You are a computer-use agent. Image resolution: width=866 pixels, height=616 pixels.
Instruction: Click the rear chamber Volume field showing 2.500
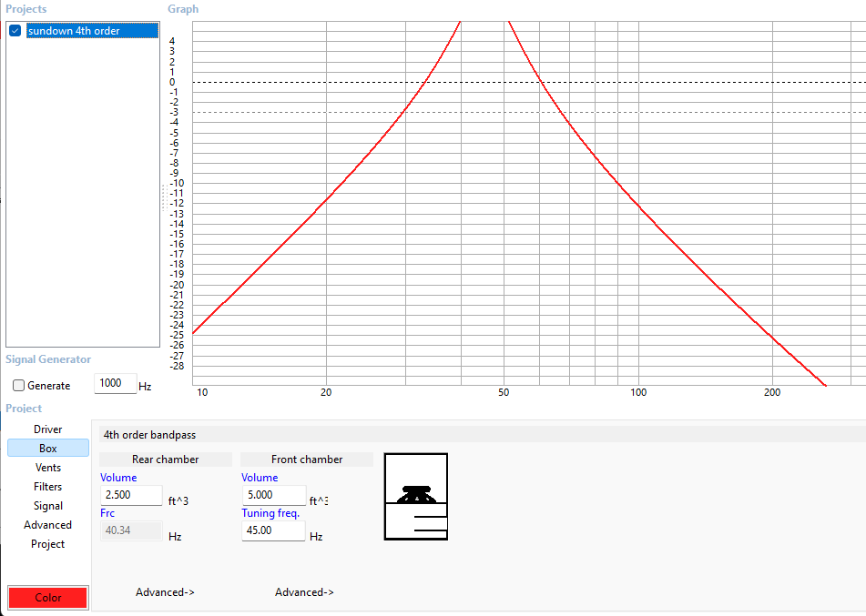pyautogui.click(x=131, y=495)
